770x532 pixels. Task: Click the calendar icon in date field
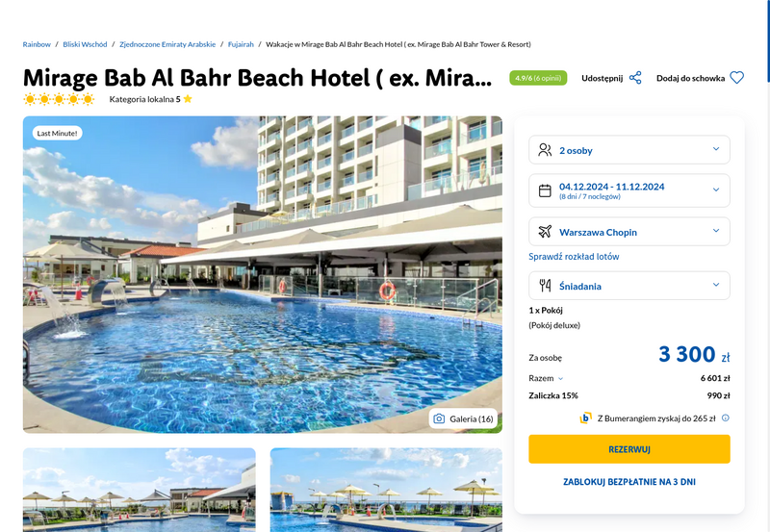545,190
